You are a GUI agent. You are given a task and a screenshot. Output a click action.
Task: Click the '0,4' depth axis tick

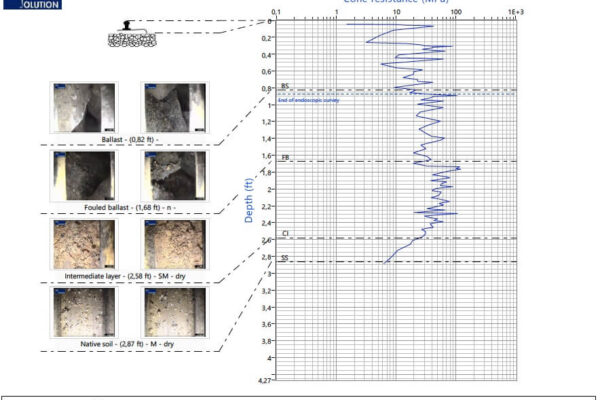click(267, 55)
